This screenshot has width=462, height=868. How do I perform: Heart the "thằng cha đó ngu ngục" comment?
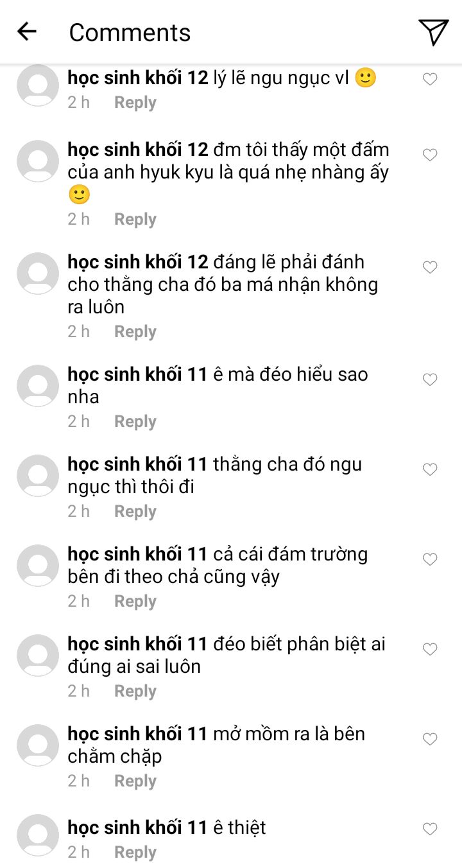tap(430, 469)
